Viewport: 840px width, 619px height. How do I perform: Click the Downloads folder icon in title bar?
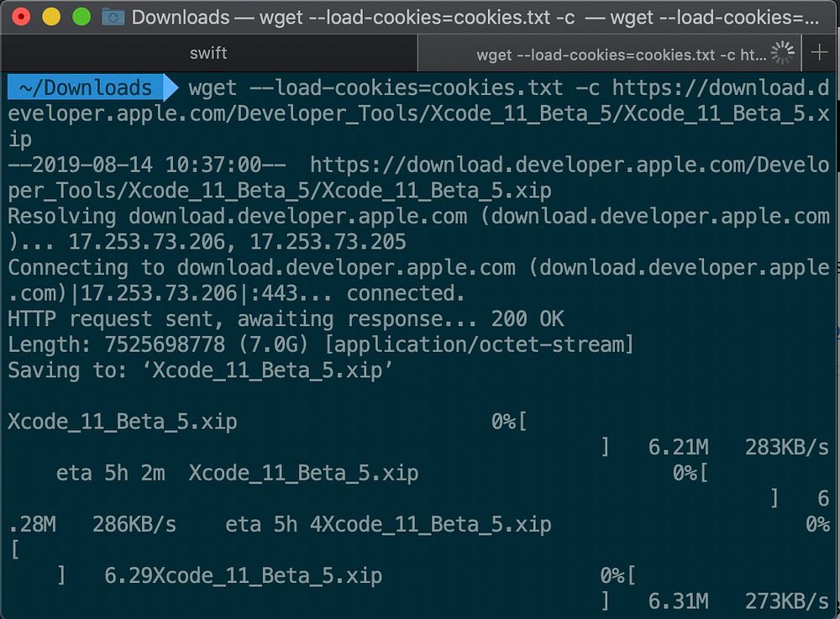(x=113, y=17)
